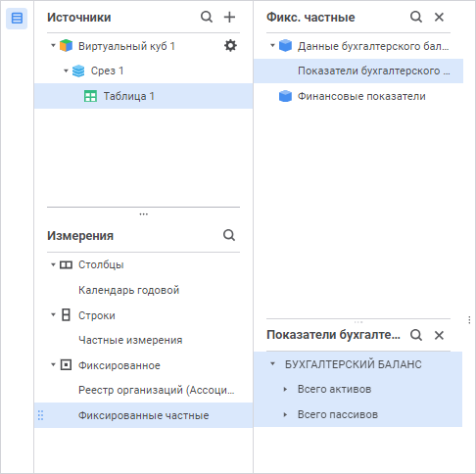Search in Показатели бухгалте... panel
476x474 pixels.
(416, 335)
